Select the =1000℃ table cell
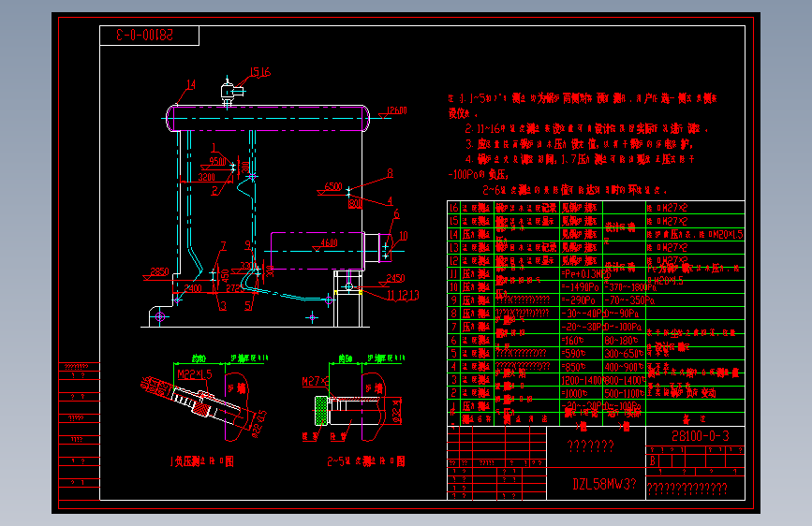Viewport: 812px width, 526px height. point(575,393)
